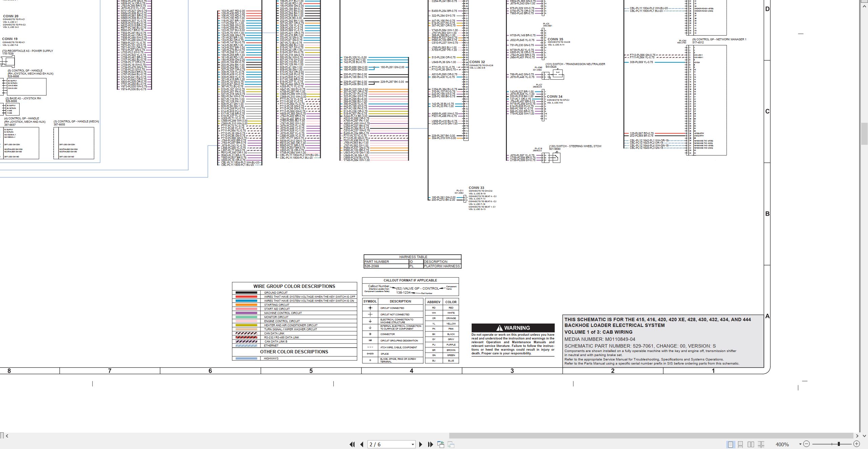Click the GROUND CIRCUIT black swatch
868x449 pixels.
[x=246, y=293]
